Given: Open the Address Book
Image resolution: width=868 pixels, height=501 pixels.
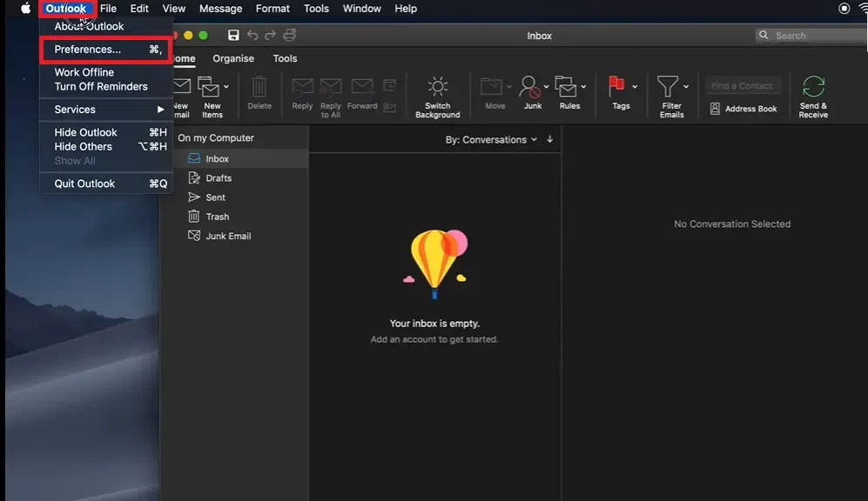Looking at the screenshot, I should click(744, 109).
